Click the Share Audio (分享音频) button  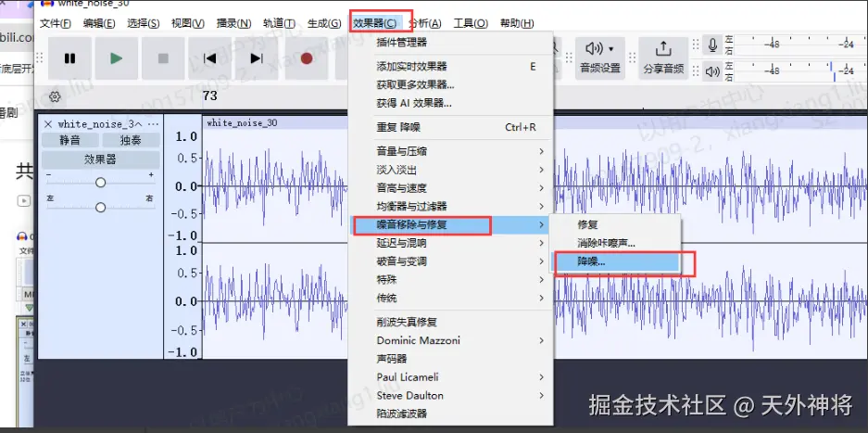click(663, 58)
